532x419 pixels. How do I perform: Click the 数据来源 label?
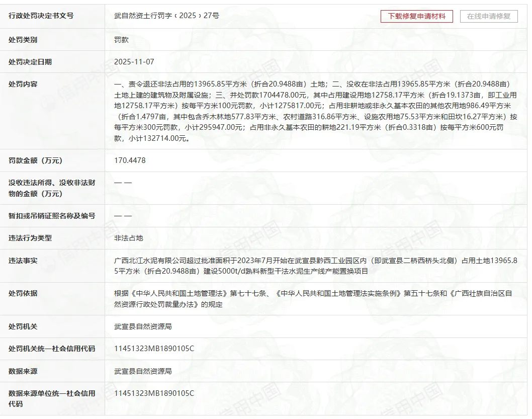(23, 371)
